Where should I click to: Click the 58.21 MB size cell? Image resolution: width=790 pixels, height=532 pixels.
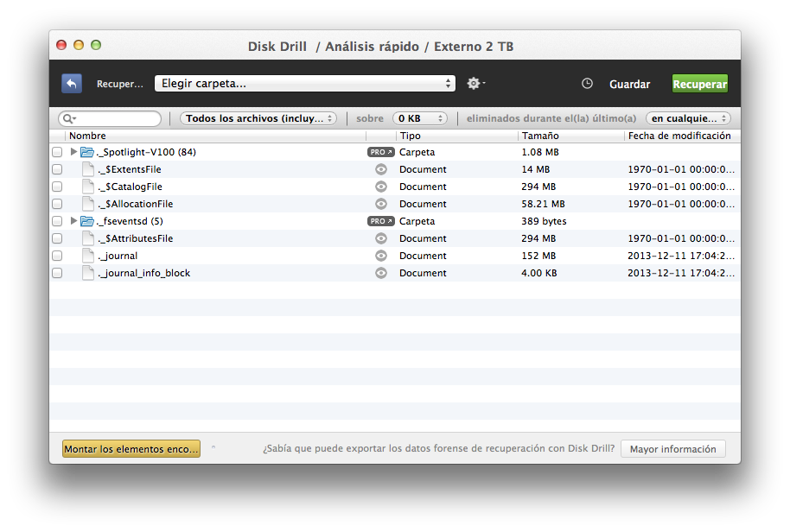[x=543, y=204]
